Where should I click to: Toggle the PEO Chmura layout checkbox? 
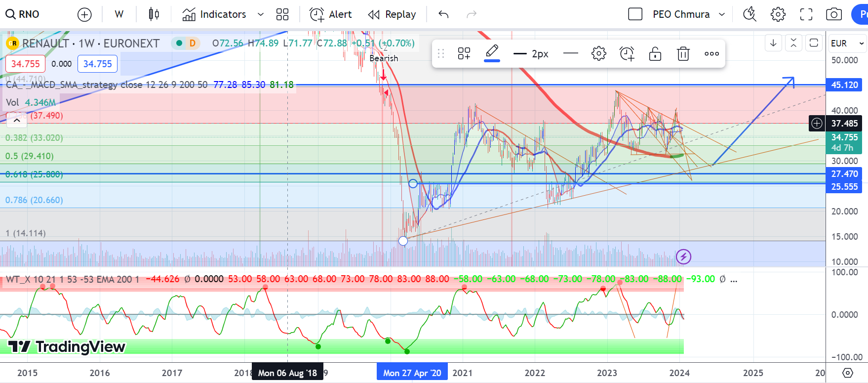point(635,14)
